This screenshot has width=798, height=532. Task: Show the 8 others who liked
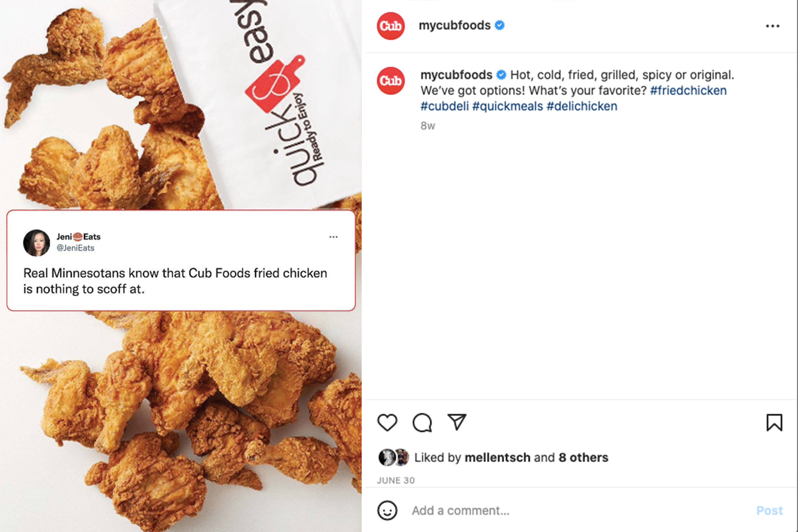coord(583,457)
